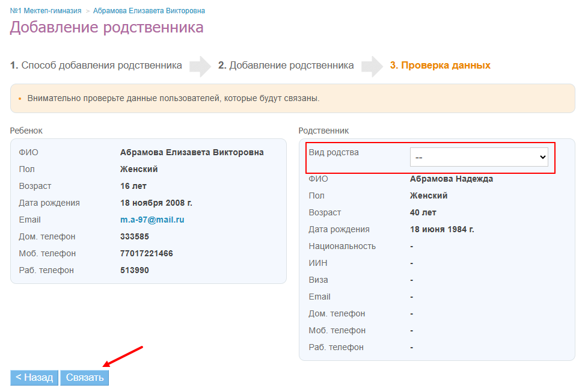This screenshot has height=391, width=588.
Task: Click the m.a-97@mail.ru email link
Action: pos(152,220)
